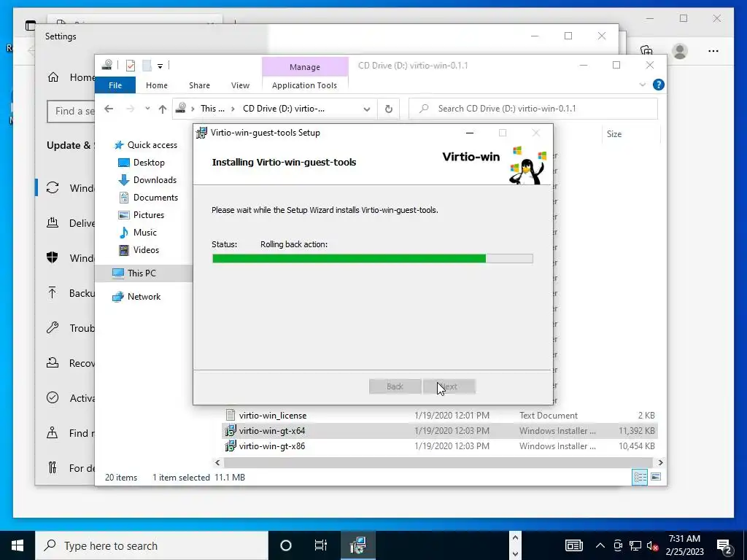The width and height of the screenshot is (747, 560).
Task: Expand the address bar history dropdown
Action: point(366,109)
